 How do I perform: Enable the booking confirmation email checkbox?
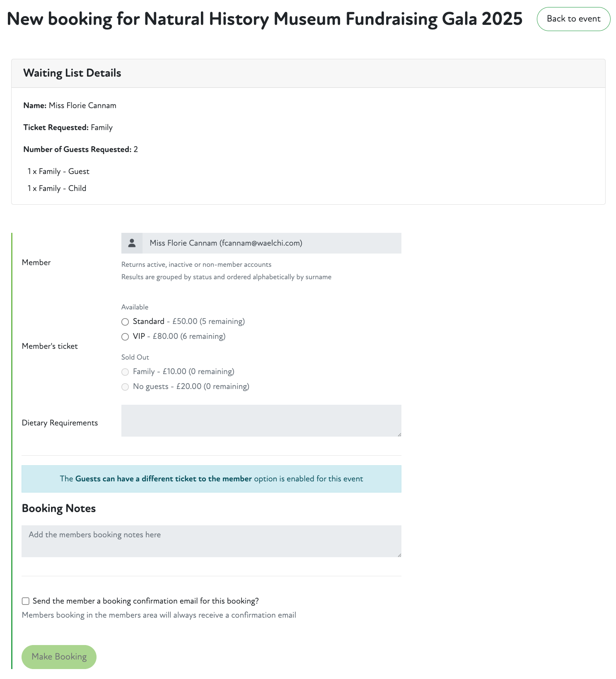(26, 601)
